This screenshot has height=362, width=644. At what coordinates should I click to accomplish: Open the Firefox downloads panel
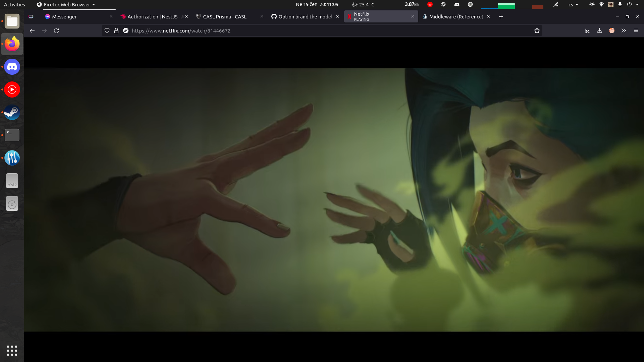point(600,31)
